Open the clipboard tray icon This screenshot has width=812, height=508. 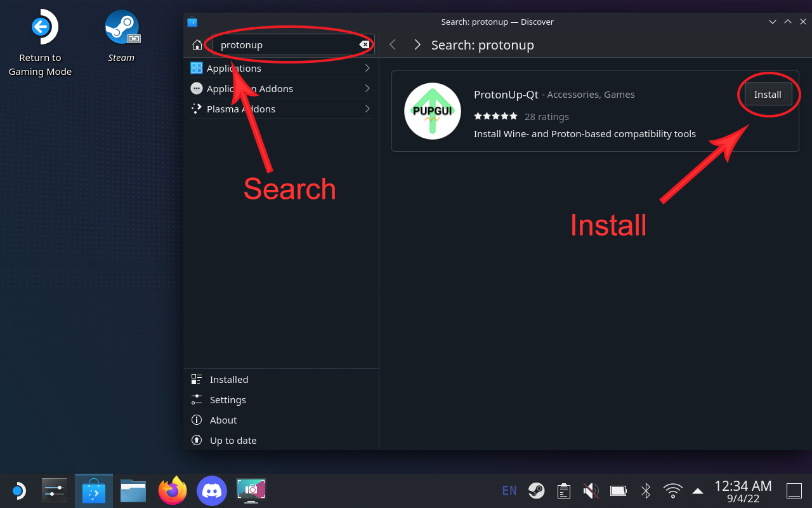coord(563,491)
